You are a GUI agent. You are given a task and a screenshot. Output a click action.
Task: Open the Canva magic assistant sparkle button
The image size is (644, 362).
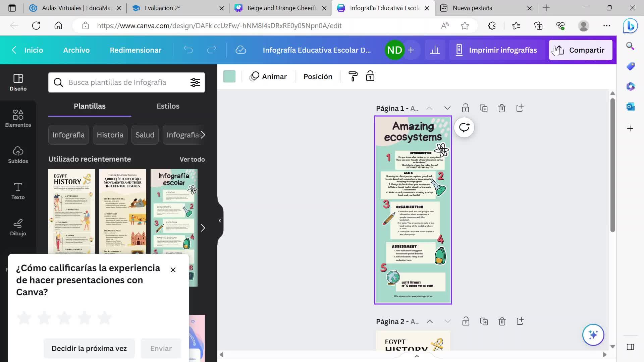(x=593, y=335)
